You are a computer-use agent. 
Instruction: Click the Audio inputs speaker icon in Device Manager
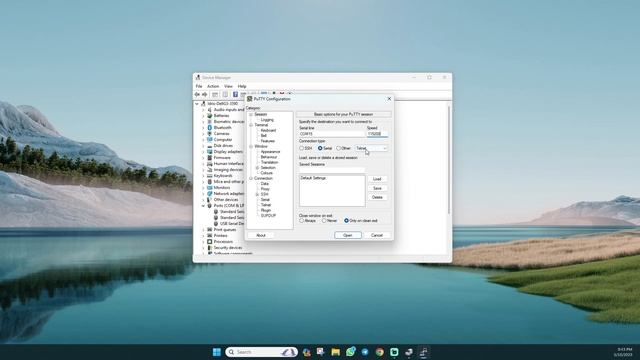tap(209, 109)
